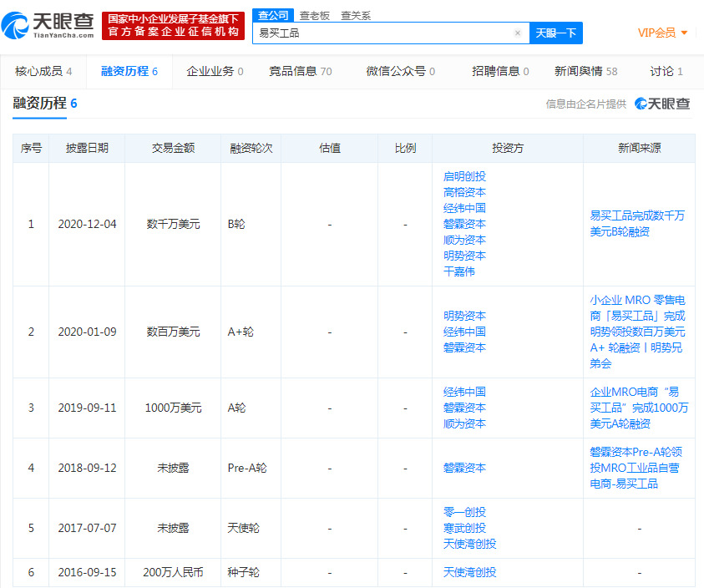Open the 微信公众号 tab

coord(401,72)
